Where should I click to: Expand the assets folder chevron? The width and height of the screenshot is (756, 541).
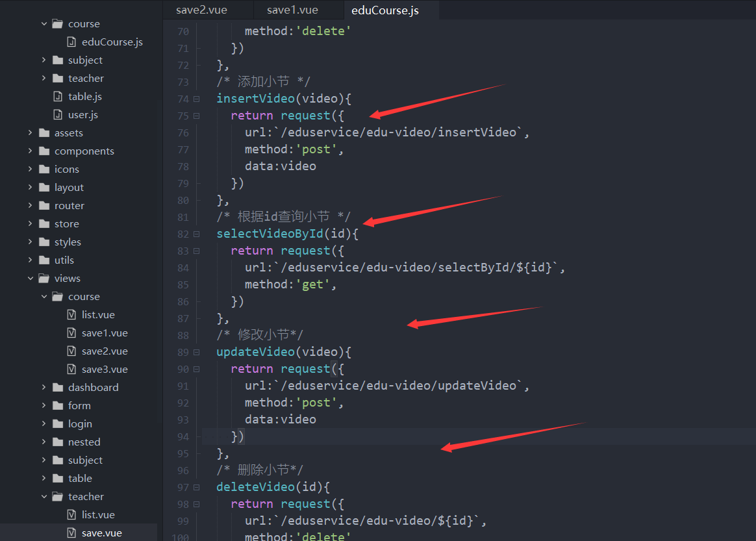31,132
